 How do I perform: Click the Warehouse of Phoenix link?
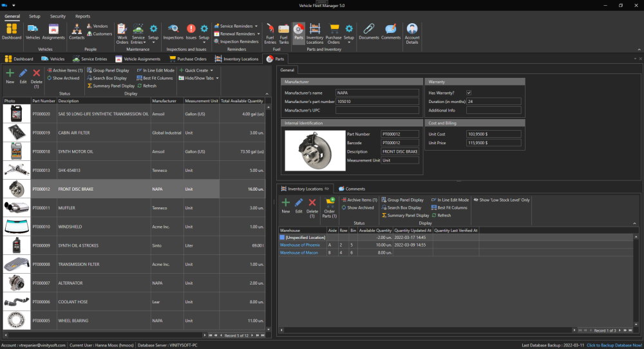pyautogui.click(x=300, y=245)
